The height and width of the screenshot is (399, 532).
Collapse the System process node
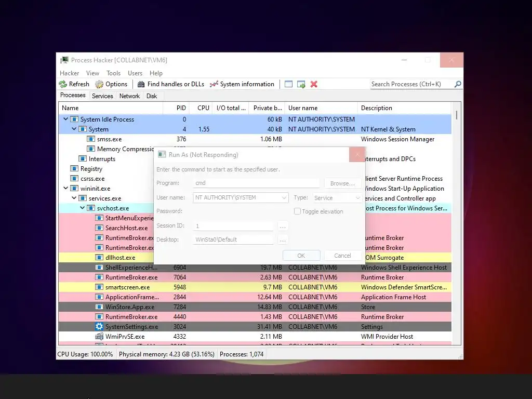(x=74, y=129)
